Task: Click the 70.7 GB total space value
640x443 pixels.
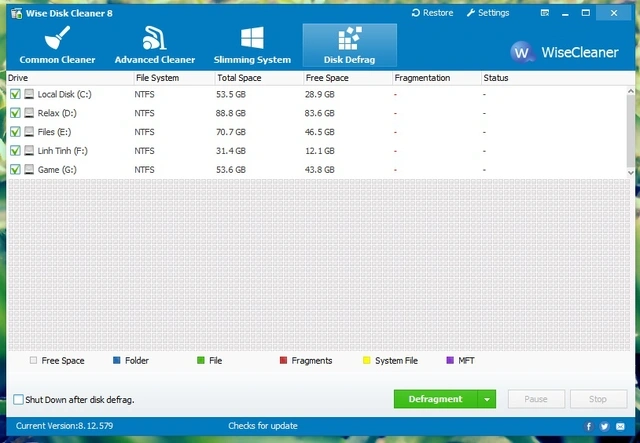Action: 231,132
